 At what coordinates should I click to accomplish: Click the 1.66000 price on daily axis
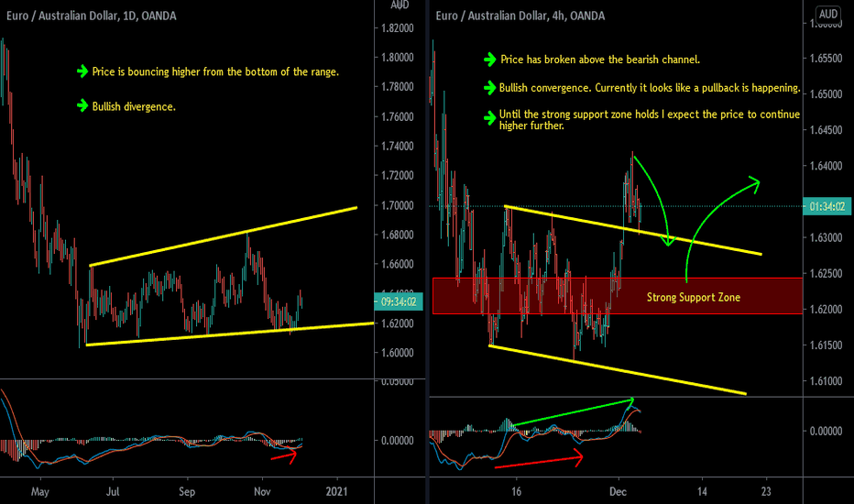tap(397, 264)
